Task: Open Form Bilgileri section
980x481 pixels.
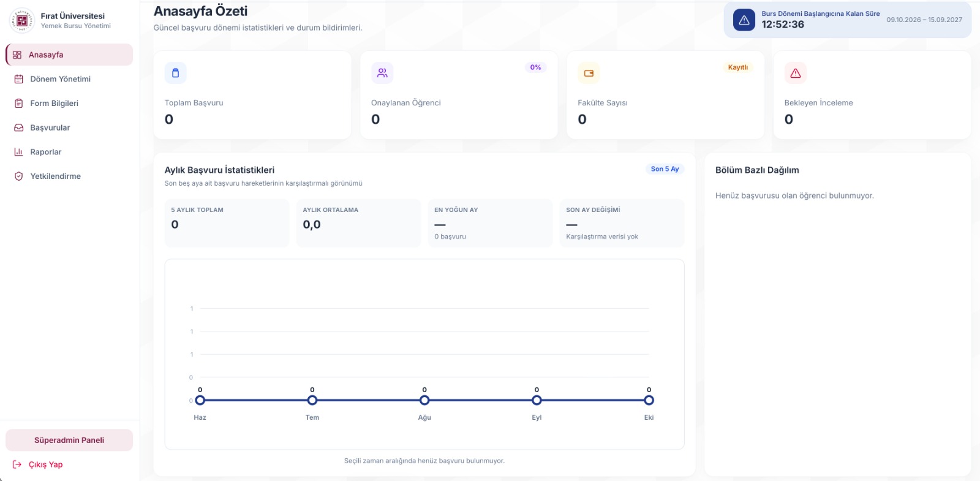Action: (69, 104)
